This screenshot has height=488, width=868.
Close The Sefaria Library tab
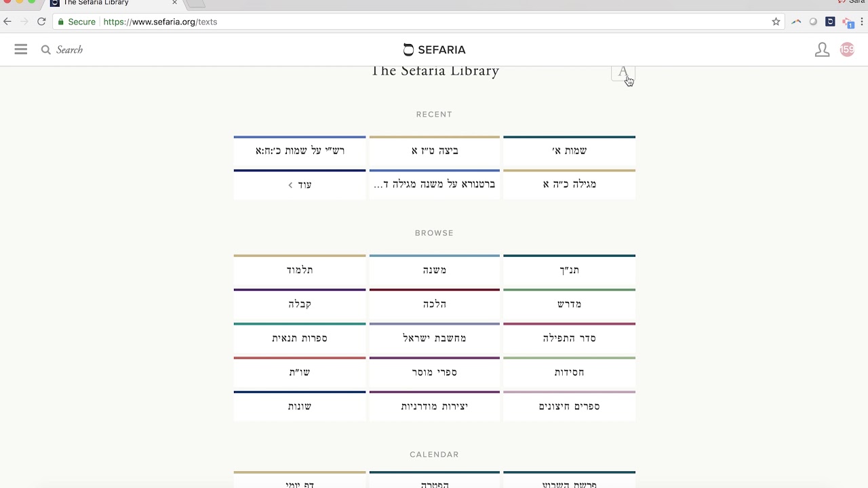tap(174, 3)
